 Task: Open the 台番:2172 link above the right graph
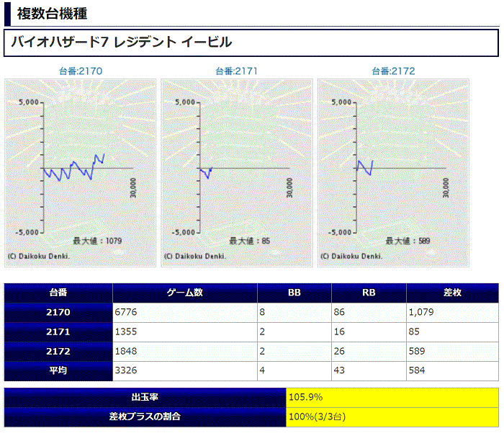point(393,71)
